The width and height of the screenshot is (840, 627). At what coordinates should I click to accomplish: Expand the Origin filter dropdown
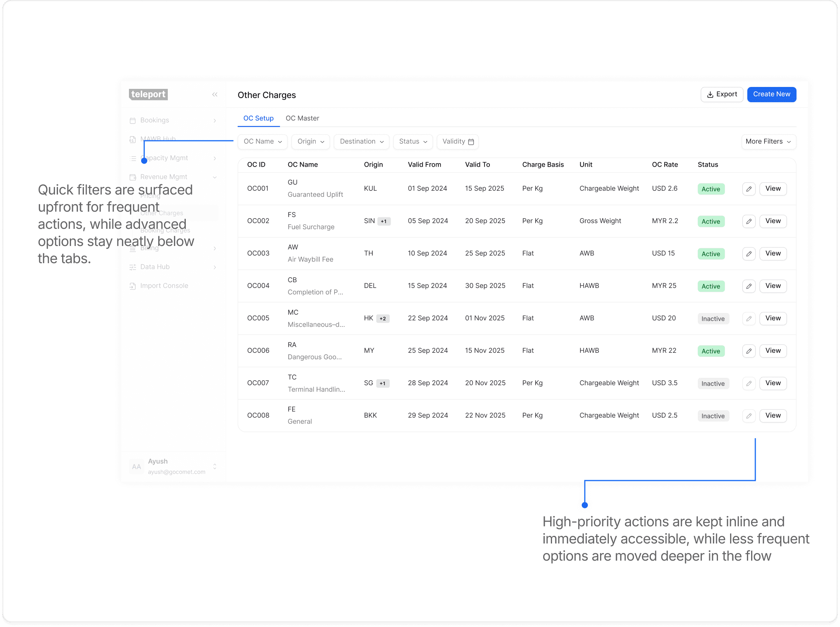point(311,141)
